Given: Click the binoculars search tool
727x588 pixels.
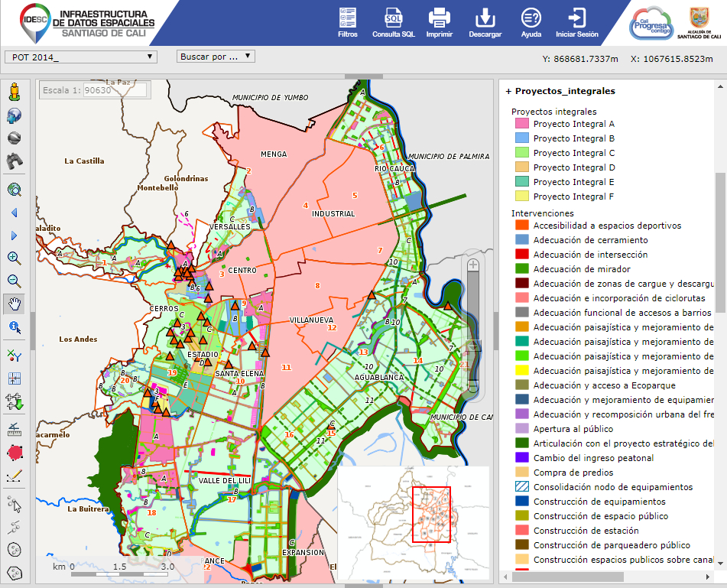Looking at the screenshot, I should 14,161.
